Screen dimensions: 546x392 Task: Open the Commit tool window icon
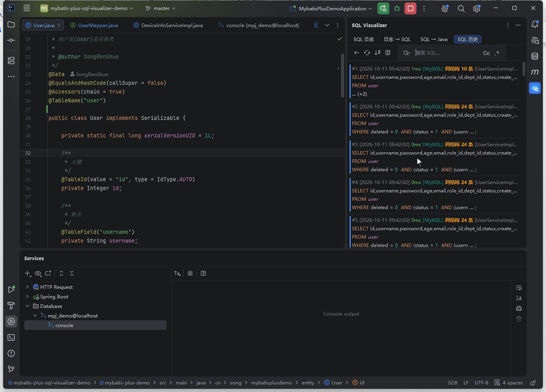tap(11, 40)
